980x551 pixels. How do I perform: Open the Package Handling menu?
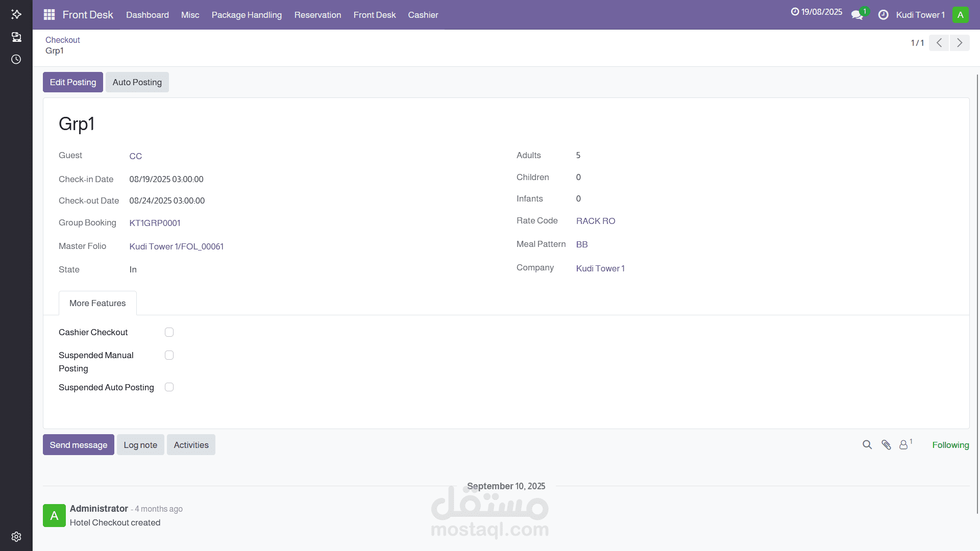(247, 15)
